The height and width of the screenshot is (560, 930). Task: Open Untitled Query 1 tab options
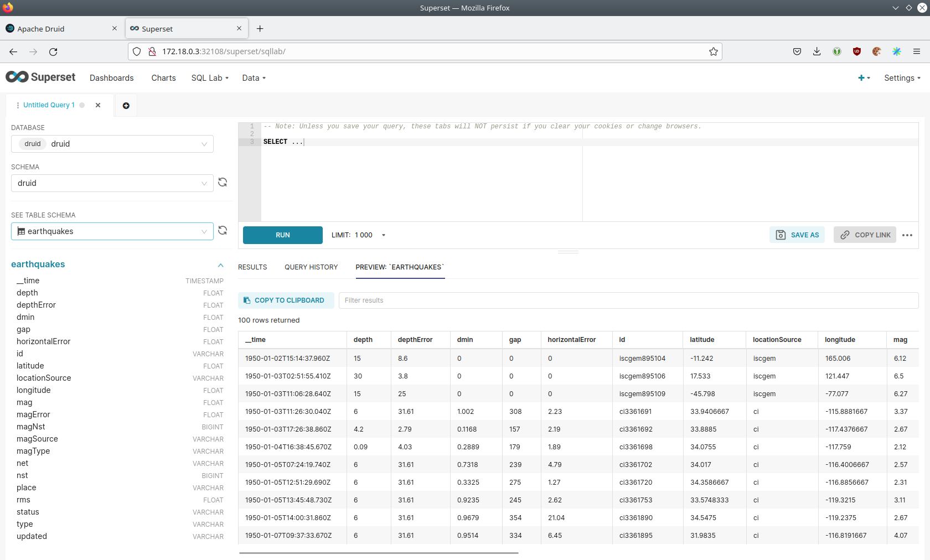tap(18, 105)
